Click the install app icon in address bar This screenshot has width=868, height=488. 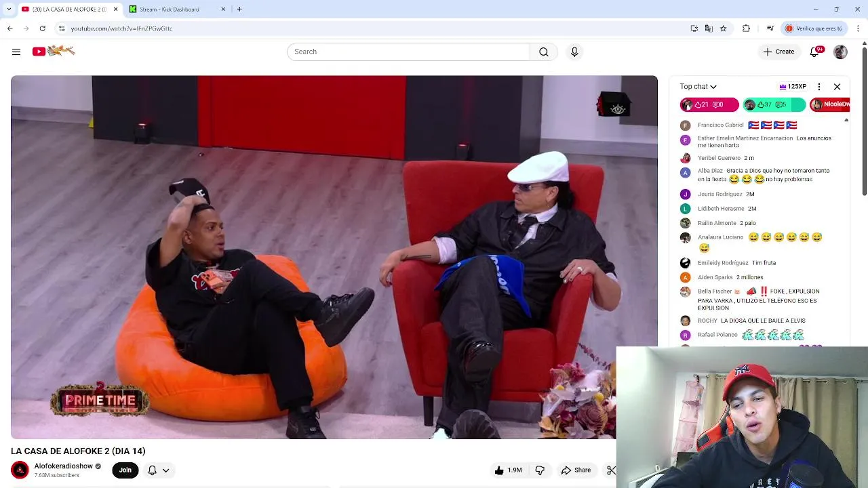coord(694,28)
